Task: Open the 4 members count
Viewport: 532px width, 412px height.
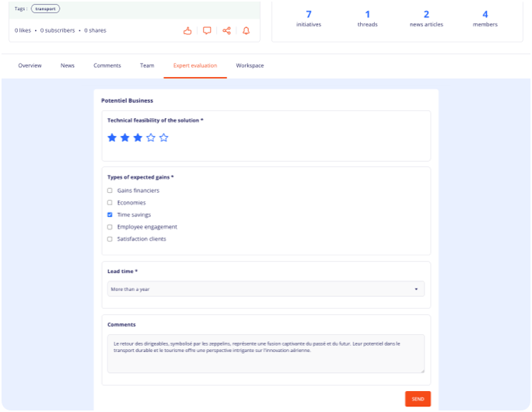Action: (485, 19)
